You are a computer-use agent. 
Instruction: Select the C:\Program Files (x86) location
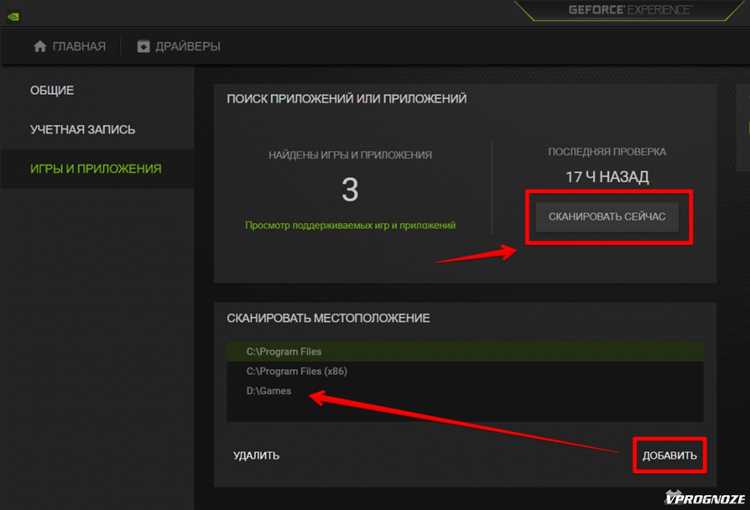click(x=464, y=371)
